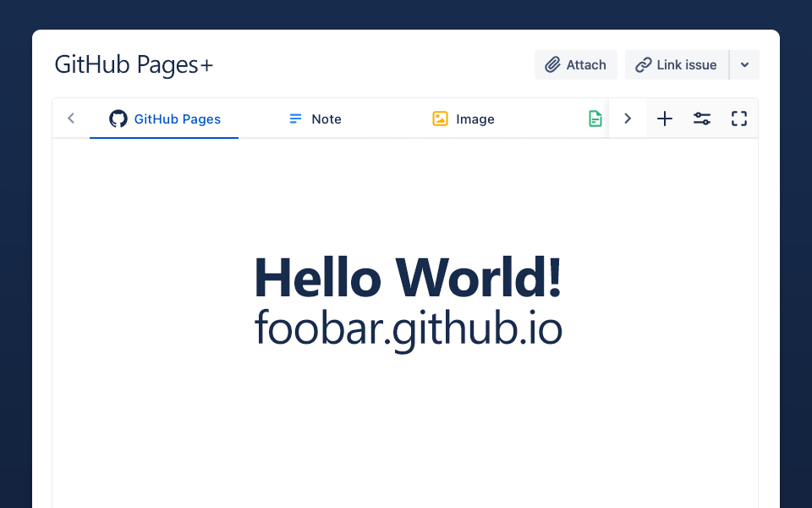Enter fullscreen mode with the expand icon
The height and width of the screenshot is (508, 812).
[739, 119]
